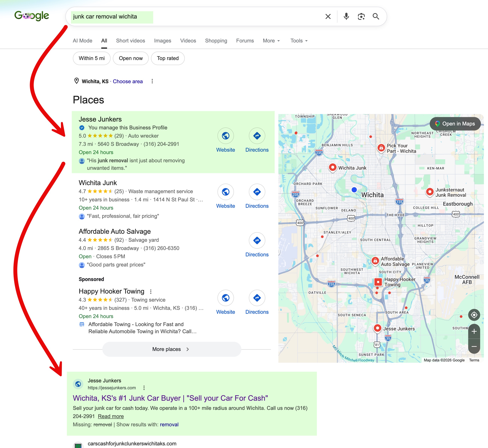488x448 pixels.
Task: Click into the search input field
Action: (194, 16)
